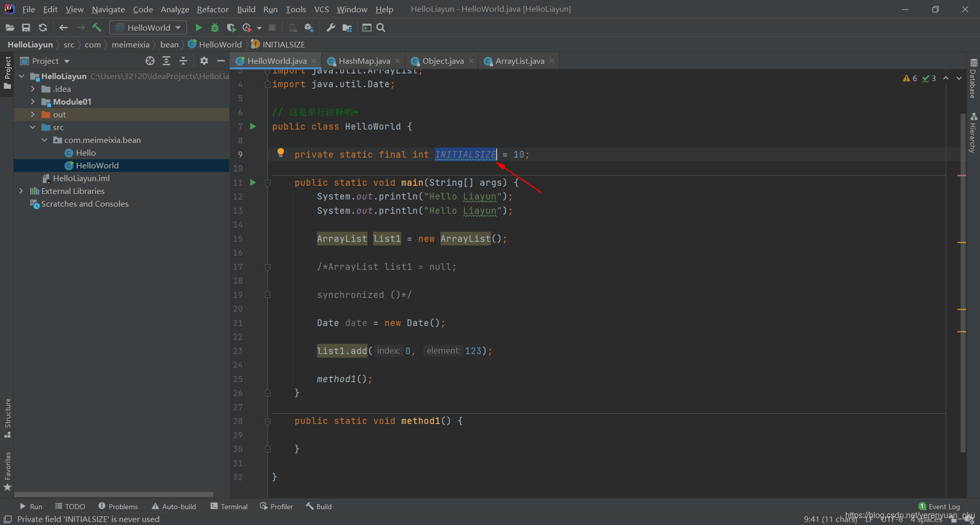Toggle the Favorites side tool window
The width and height of the screenshot is (980, 525).
[x=7, y=471]
